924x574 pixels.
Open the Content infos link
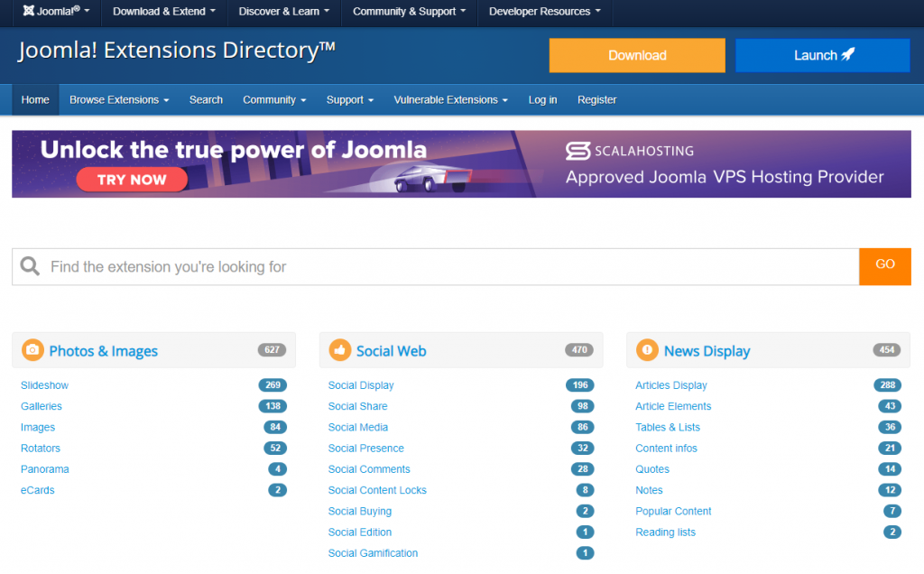click(666, 448)
